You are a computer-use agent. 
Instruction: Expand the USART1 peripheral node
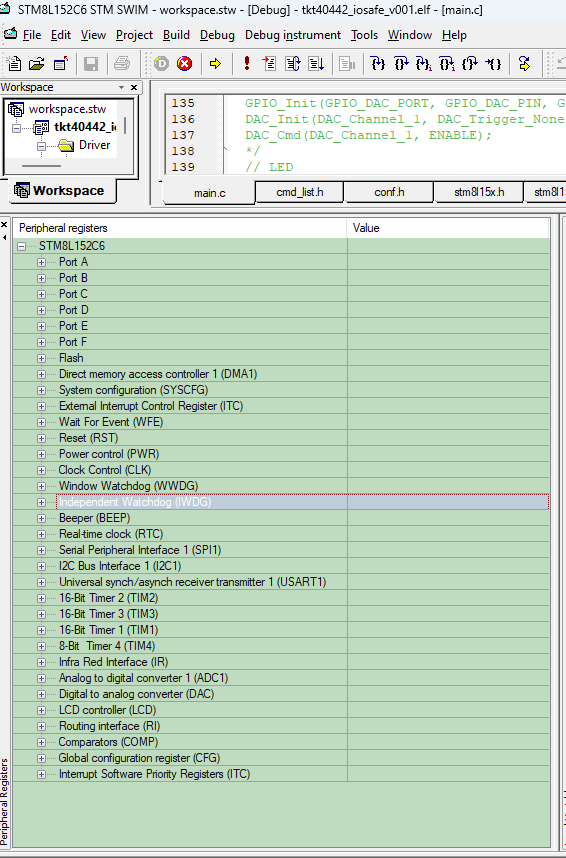pyautogui.click(x=41, y=582)
